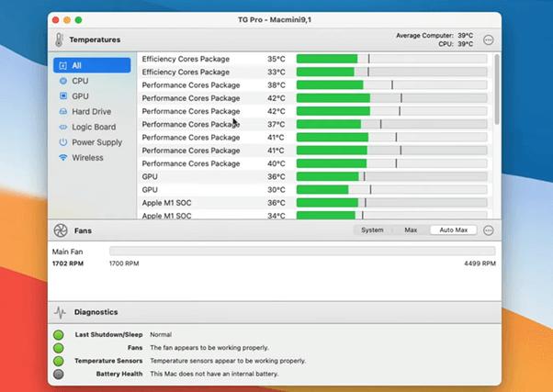
Task: Click the Temperature sensors working properly text
Action: click(x=228, y=361)
